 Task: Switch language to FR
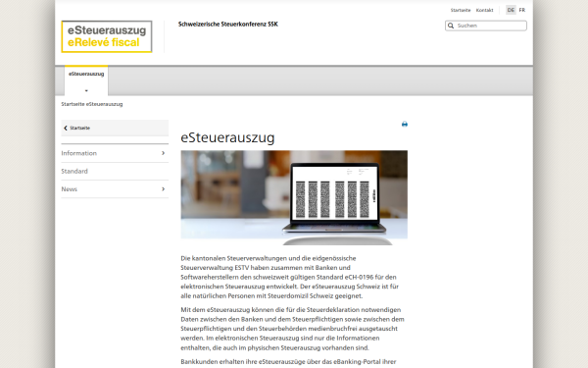pos(522,10)
